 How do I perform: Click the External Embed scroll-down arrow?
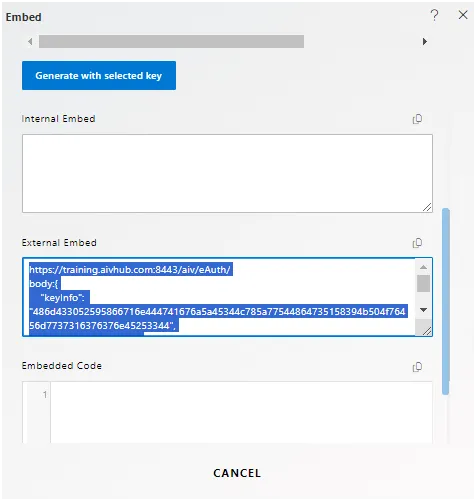(x=423, y=310)
